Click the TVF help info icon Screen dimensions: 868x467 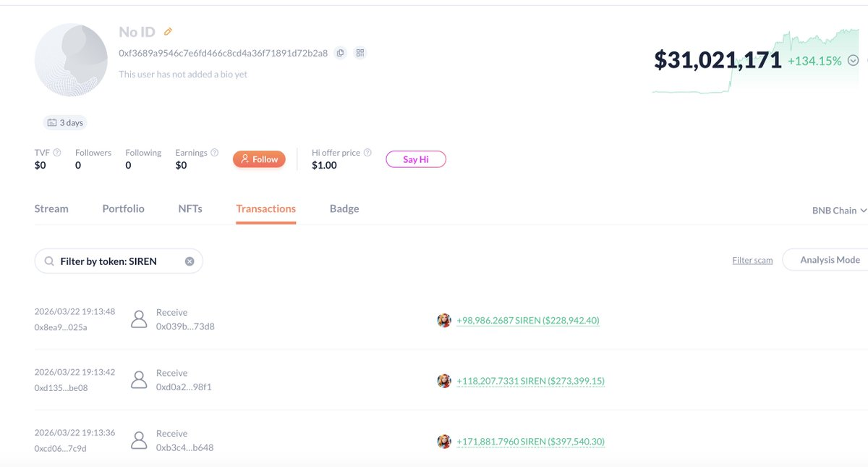[57, 153]
